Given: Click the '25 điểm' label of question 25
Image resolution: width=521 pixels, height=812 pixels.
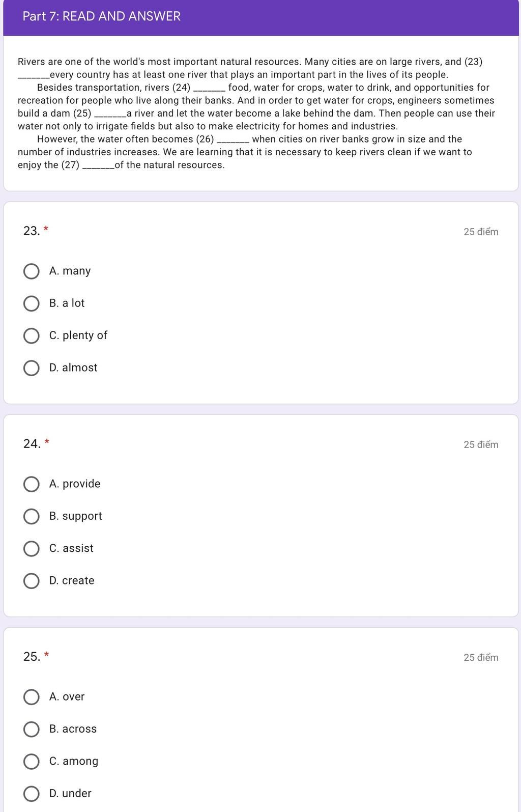Looking at the screenshot, I should point(481,657).
